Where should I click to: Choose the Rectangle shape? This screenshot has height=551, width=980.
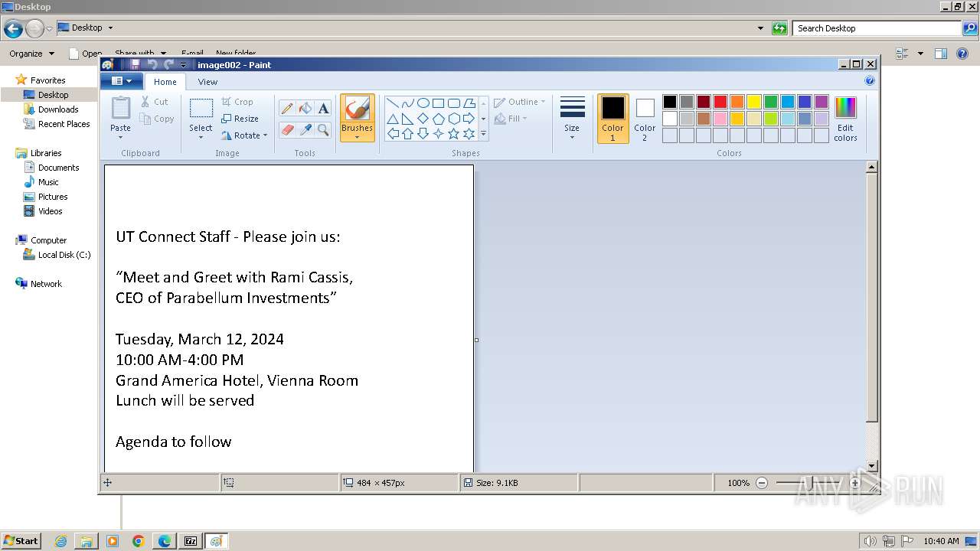click(x=438, y=103)
